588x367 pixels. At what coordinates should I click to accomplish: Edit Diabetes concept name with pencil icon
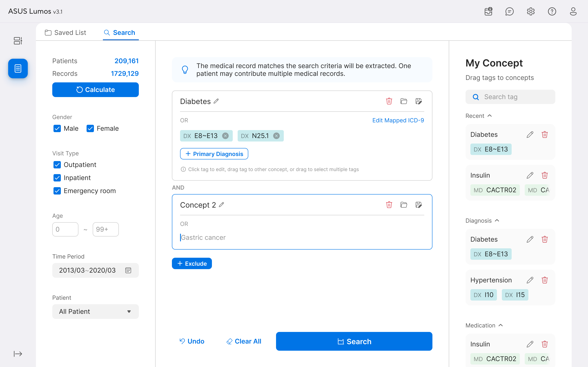click(x=216, y=101)
